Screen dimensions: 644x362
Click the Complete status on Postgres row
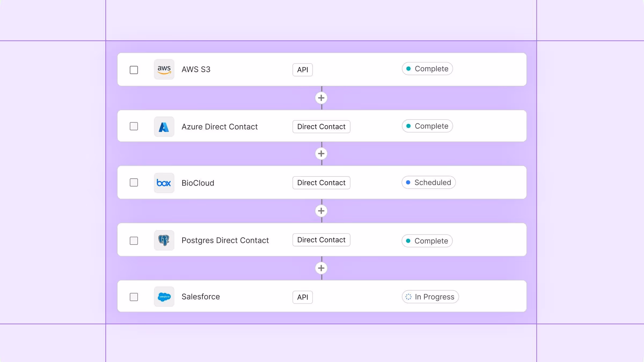(x=427, y=241)
